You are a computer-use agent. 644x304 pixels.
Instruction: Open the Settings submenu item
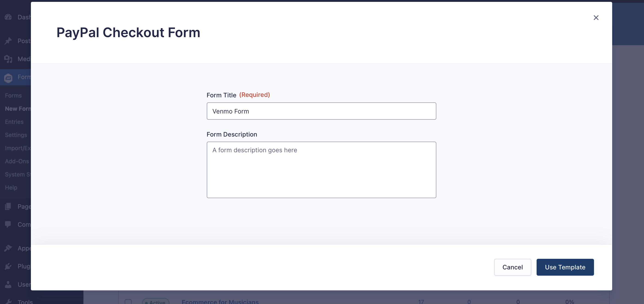pos(16,135)
